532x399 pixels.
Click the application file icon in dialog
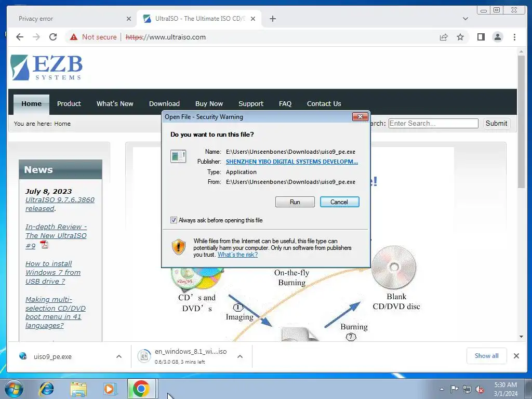click(x=178, y=156)
